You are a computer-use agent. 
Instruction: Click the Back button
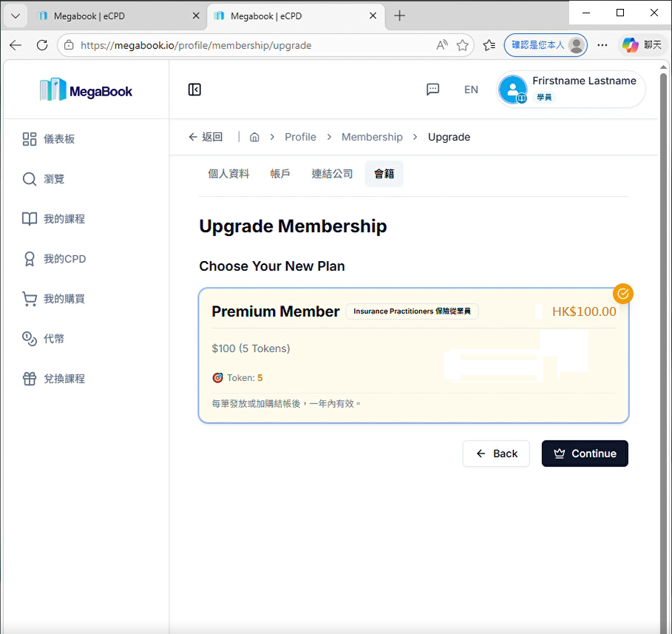pyautogui.click(x=496, y=453)
